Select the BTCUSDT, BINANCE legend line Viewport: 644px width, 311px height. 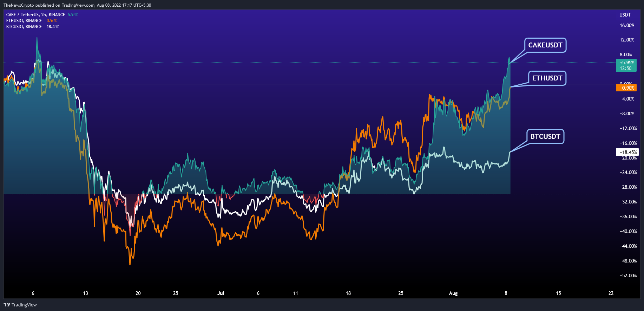[x=33, y=27]
